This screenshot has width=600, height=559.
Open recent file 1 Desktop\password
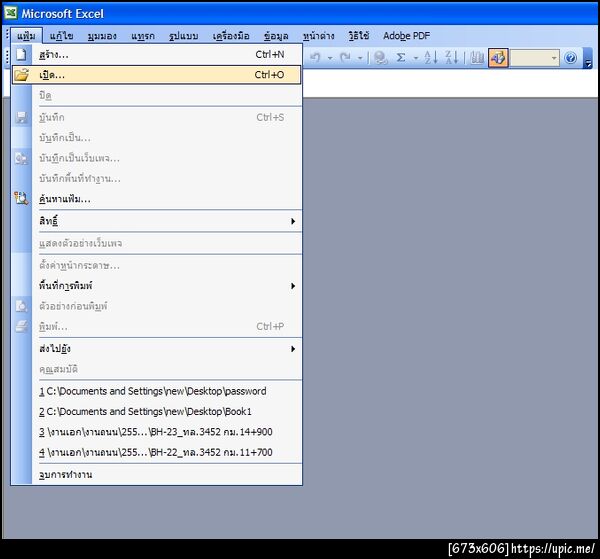point(157,391)
